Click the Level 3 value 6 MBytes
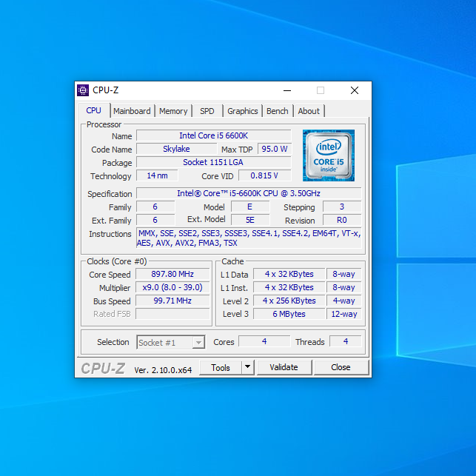The height and width of the screenshot is (476, 476). [289, 314]
